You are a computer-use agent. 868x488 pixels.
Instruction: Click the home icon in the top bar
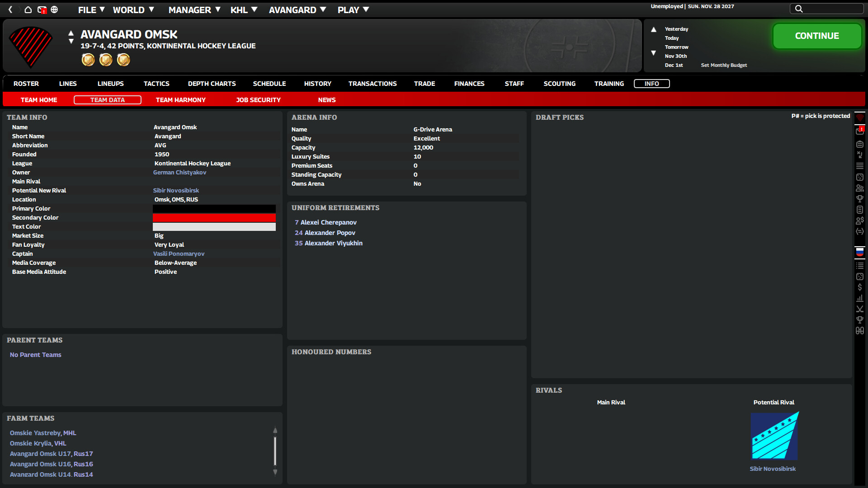tap(28, 9)
